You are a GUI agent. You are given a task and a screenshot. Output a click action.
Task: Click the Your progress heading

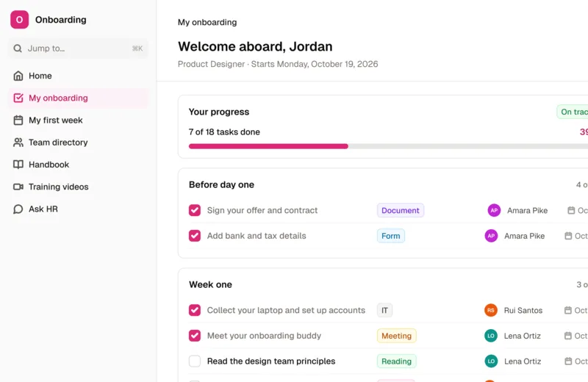[219, 112]
